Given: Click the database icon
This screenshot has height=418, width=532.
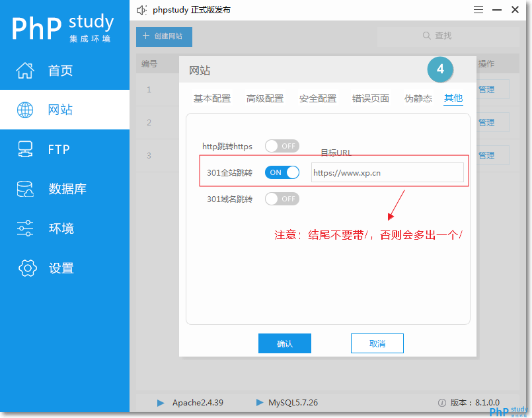Looking at the screenshot, I should coord(25,189).
